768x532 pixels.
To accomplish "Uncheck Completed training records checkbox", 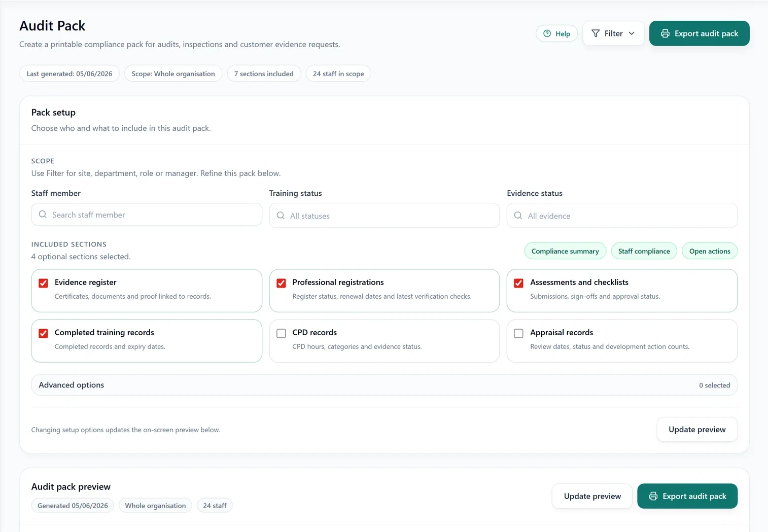I will pyautogui.click(x=44, y=333).
